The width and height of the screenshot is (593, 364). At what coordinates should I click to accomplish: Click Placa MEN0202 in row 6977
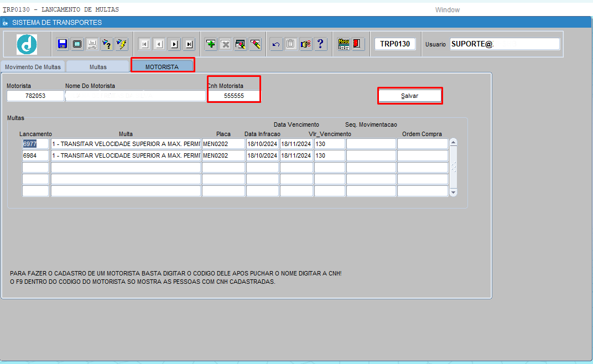[x=223, y=144]
